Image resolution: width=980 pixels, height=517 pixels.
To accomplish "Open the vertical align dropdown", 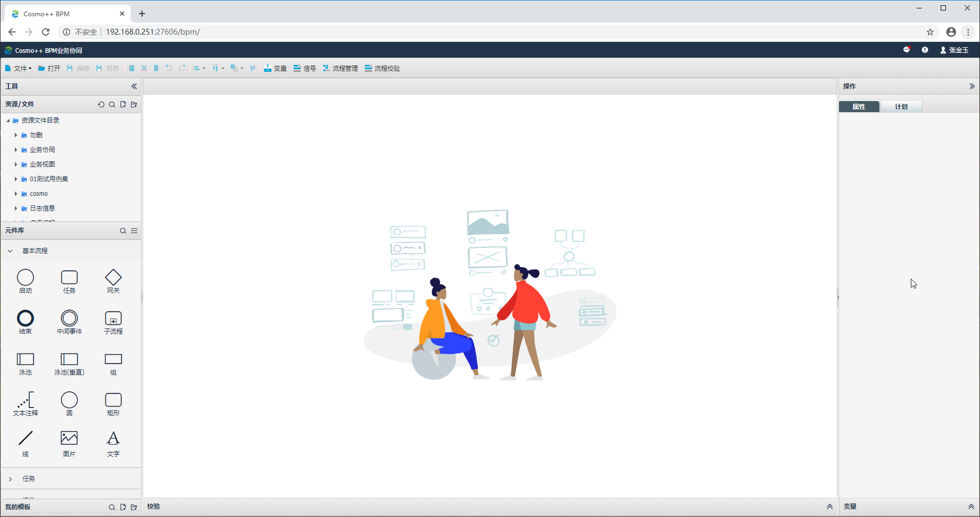I will (218, 68).
